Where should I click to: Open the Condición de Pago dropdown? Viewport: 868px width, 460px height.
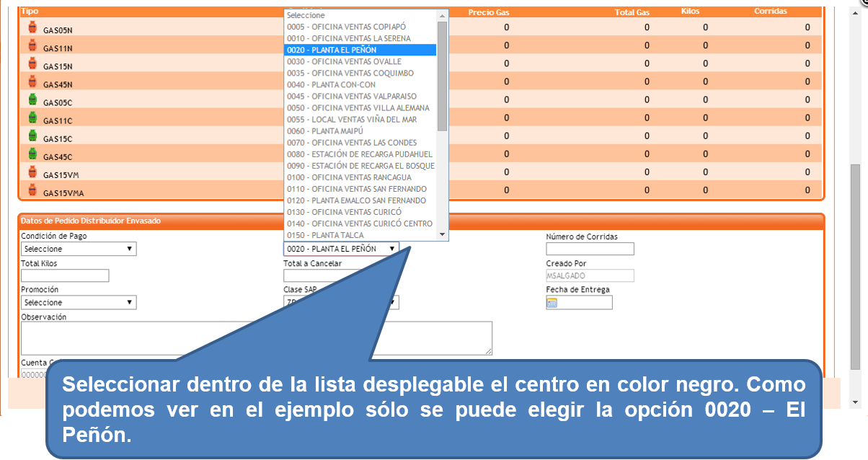79,249
